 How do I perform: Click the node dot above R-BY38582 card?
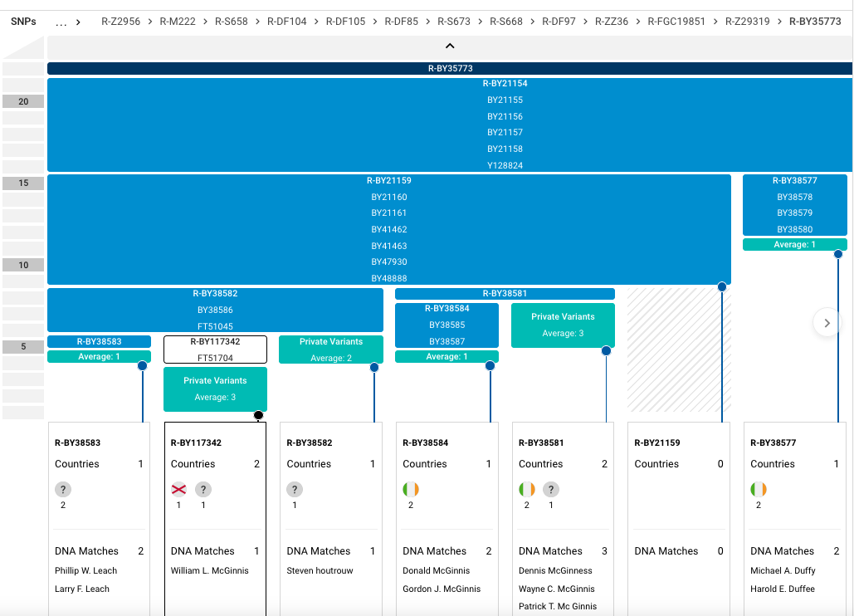374,367
